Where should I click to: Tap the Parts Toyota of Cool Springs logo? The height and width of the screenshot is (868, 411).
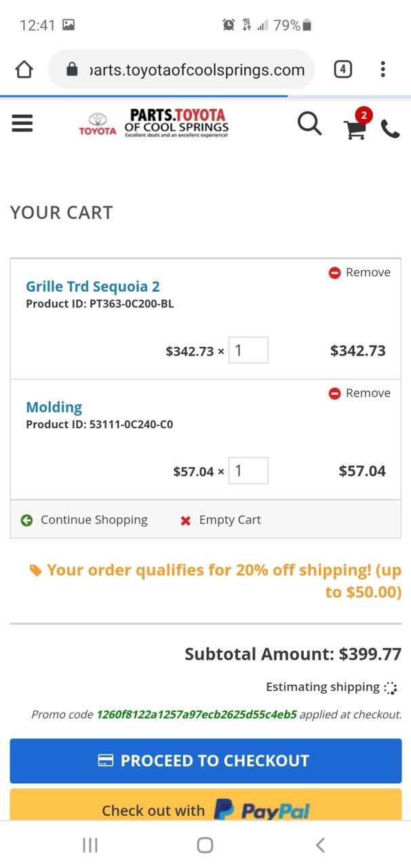[x=154, y=123]
